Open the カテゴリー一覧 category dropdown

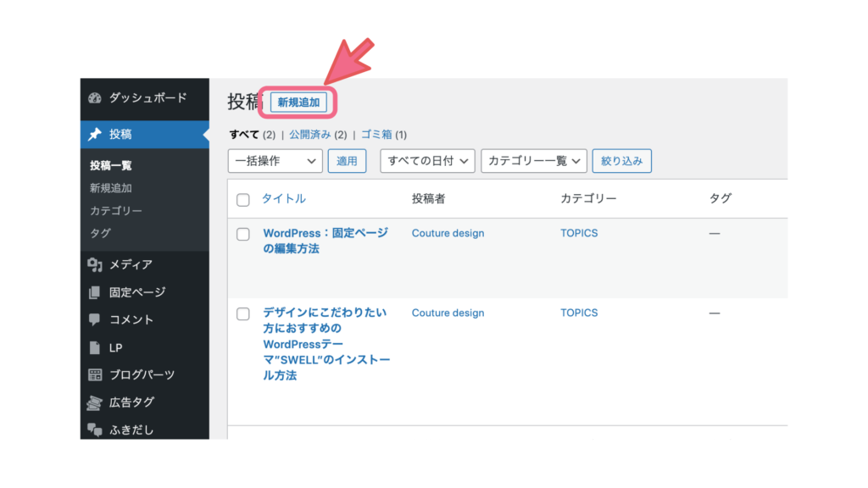click(534, 161)
